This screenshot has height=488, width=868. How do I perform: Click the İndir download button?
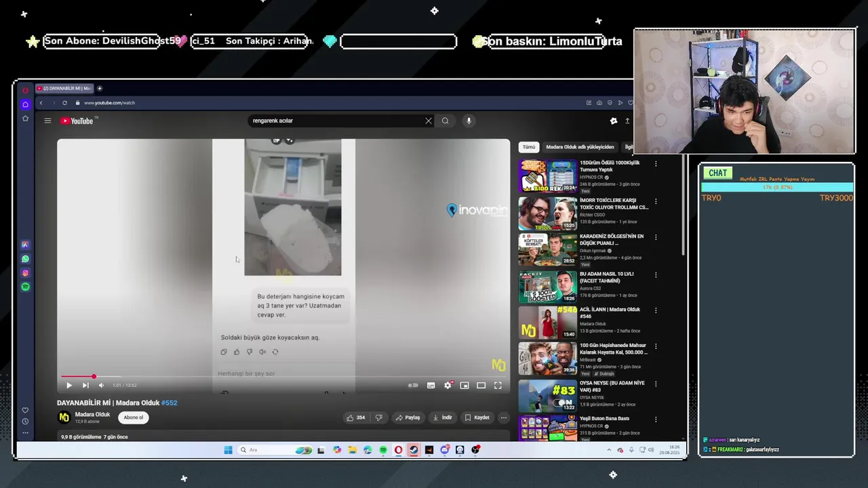pyautogui.click(x=443, y=418)
